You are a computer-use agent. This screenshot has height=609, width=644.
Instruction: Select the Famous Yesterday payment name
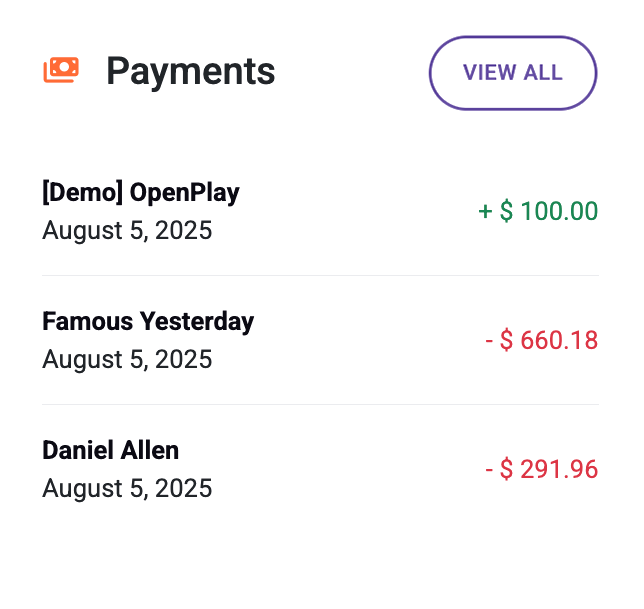coord(148,321)
